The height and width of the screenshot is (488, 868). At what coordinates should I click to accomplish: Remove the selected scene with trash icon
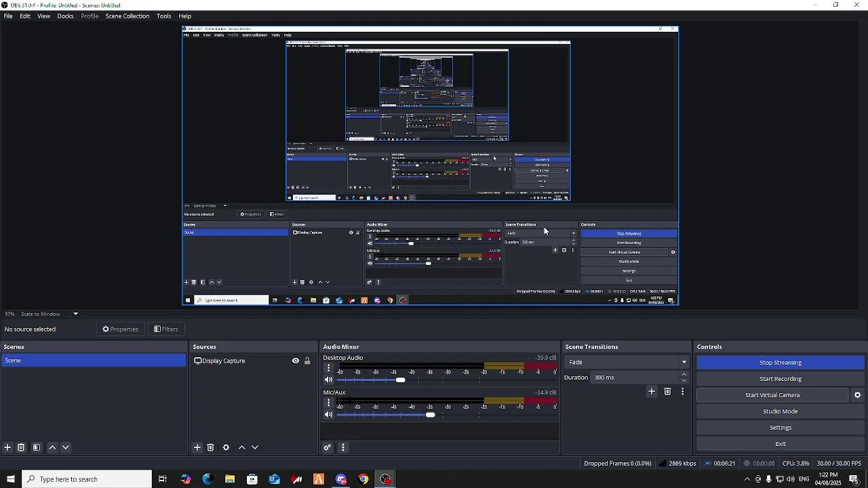click(x=21, y=447)
